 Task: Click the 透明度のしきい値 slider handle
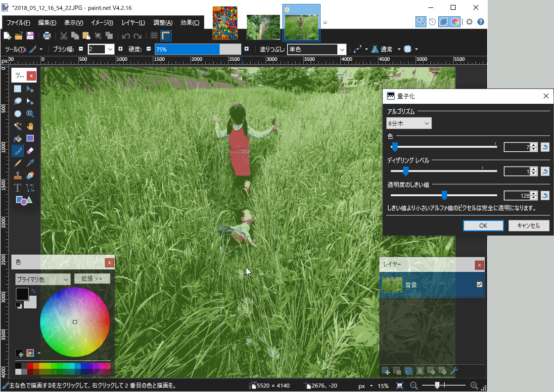(445, 195)
